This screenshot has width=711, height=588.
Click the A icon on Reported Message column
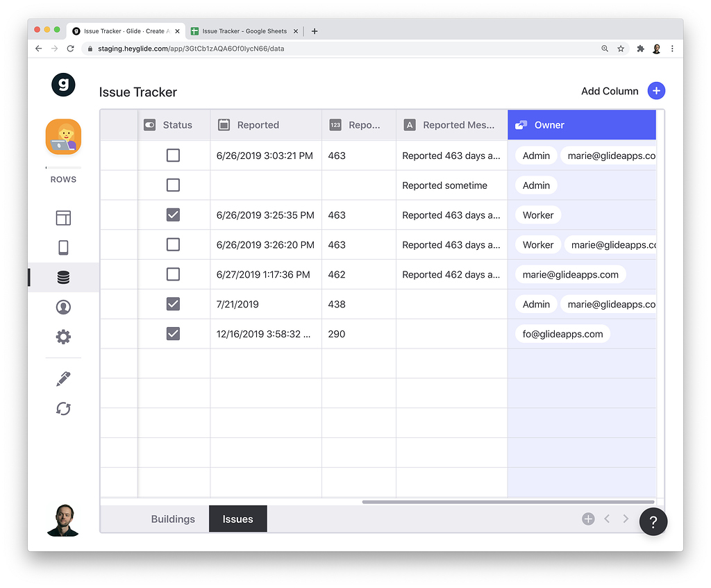(x=408, y=125)
